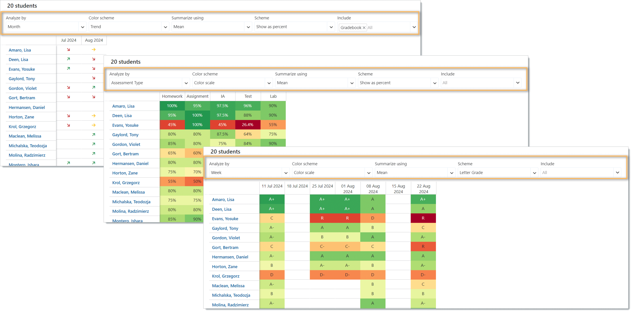
Task: Click the Aug 2024 trend arrow for Krol, Grzegorz
Action: [x=94, y=125]
